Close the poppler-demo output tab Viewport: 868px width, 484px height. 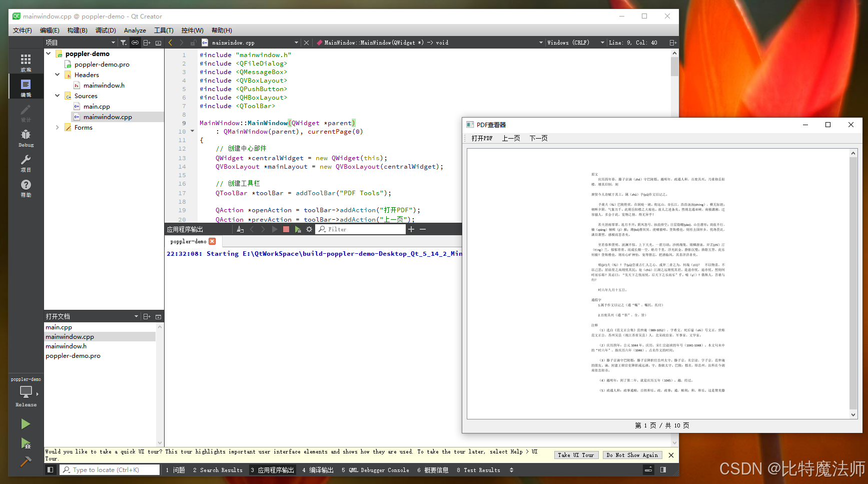[212, 241]
